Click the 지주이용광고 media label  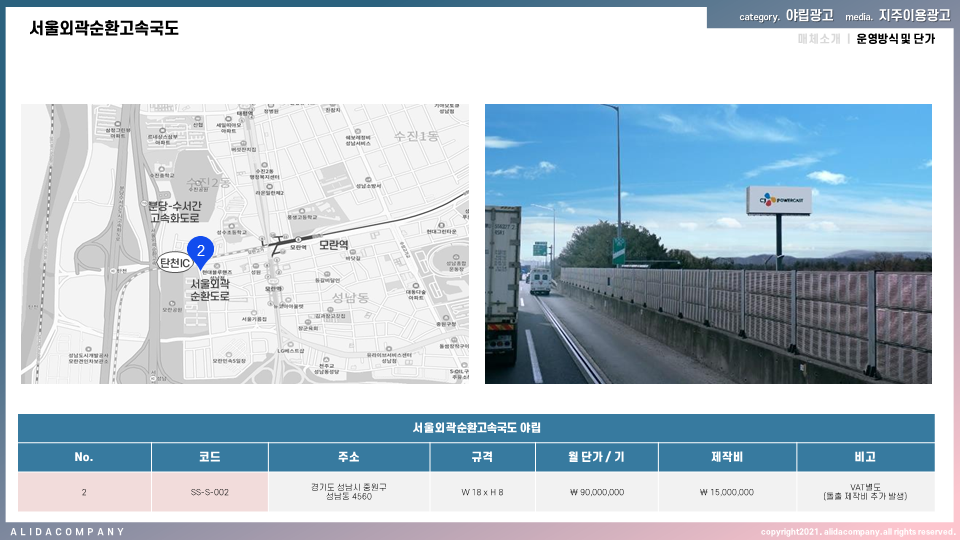point(914,16)
